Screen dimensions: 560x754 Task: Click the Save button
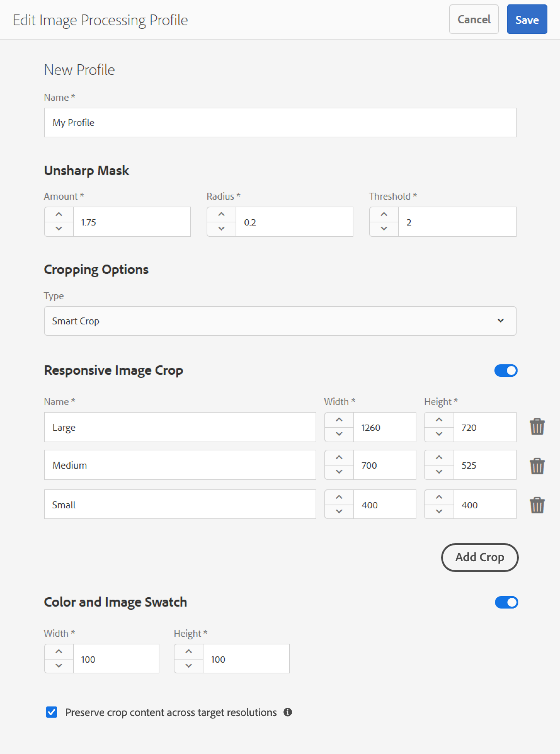tap(527, 20)
